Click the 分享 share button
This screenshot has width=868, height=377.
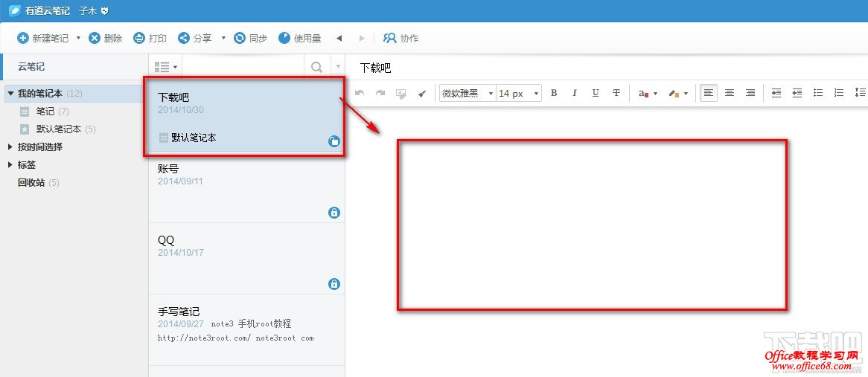click(195, 38)
